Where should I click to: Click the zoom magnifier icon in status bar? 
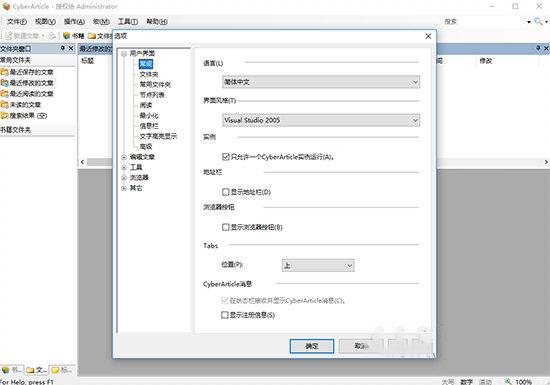(x=508, y=381)
